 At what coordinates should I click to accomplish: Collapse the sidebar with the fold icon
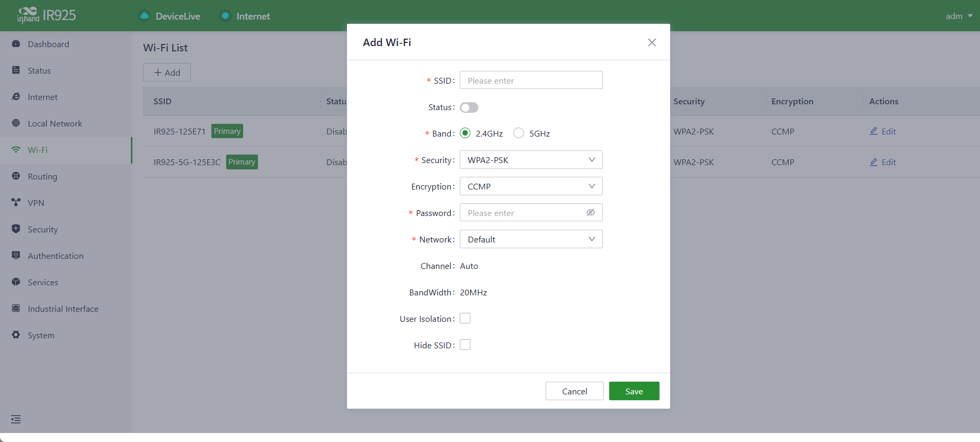16,419
